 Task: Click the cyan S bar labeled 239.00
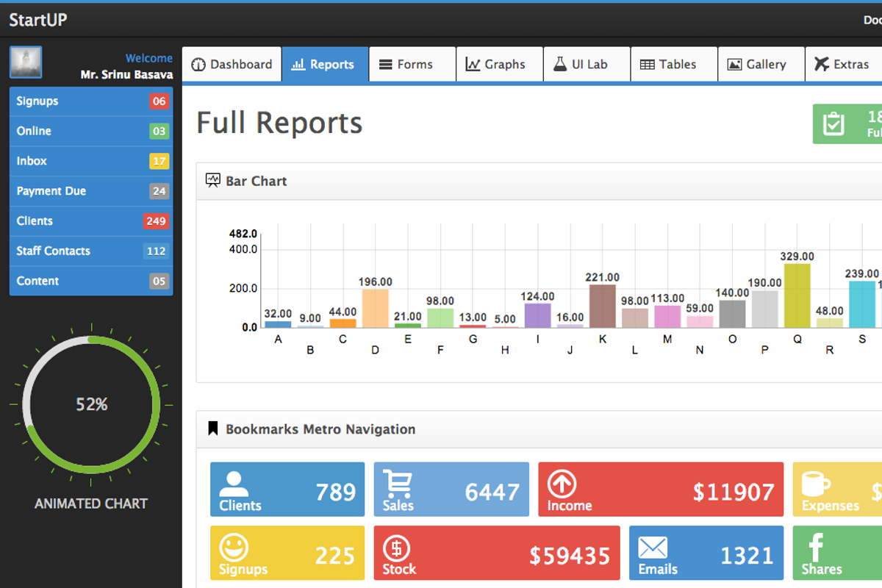(862, 304)
